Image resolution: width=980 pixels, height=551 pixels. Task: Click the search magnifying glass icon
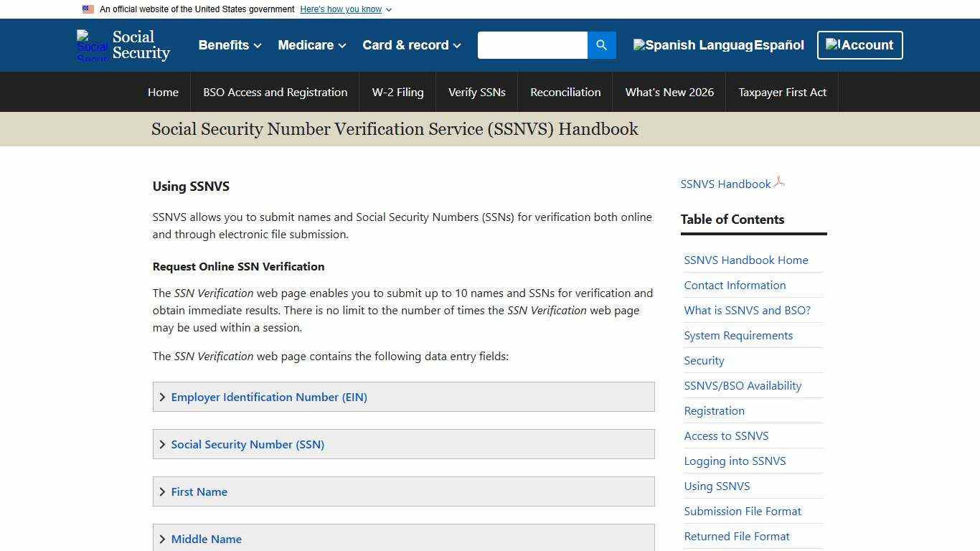pyautogui.click(x=601, y=44)
